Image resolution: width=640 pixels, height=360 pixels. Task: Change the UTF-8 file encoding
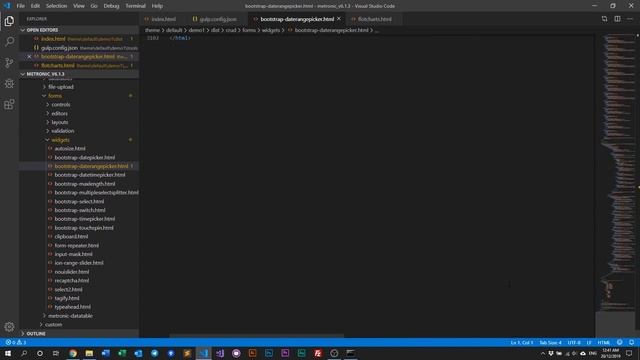[x=573, y=342]
